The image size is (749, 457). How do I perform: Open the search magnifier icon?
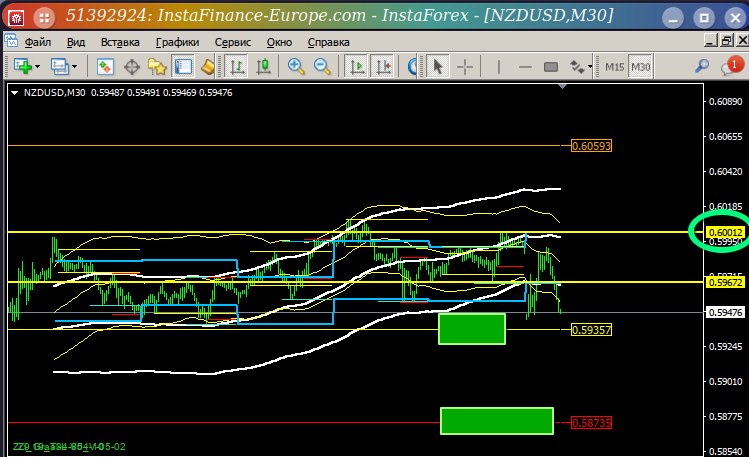pyautogui.click(x=701, y=66)
